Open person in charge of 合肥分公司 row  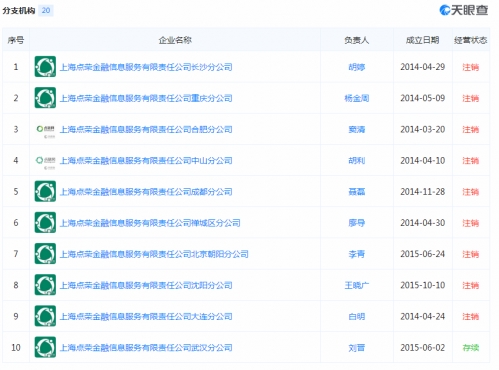357,129
